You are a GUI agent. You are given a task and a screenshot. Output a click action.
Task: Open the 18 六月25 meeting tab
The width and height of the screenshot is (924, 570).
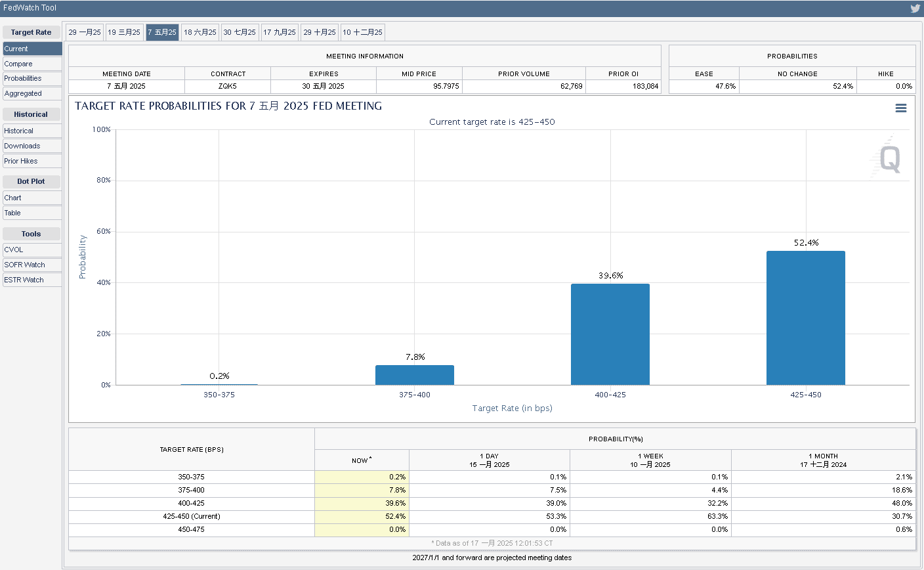(200, 32)
